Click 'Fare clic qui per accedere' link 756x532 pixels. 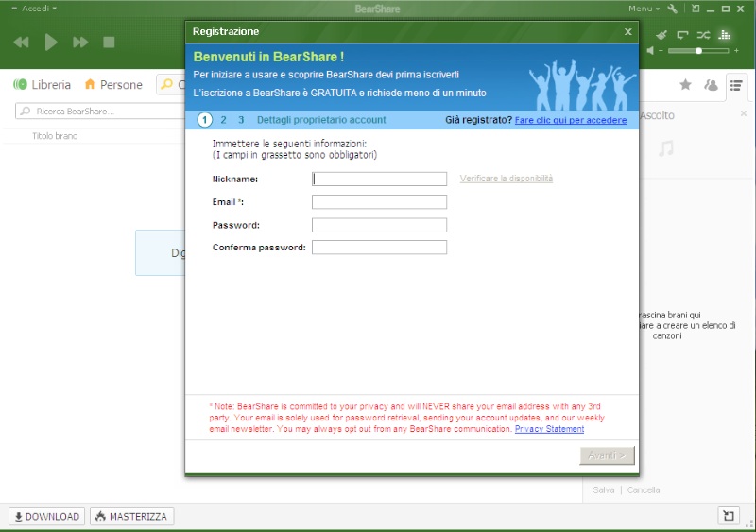pyautogui.click(x=571, y=120)
